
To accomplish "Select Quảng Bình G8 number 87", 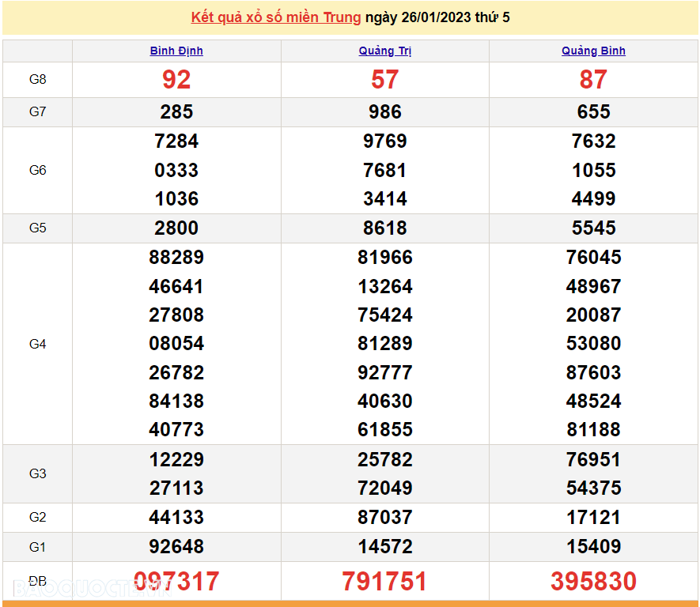I will click(x=593, y=80).
